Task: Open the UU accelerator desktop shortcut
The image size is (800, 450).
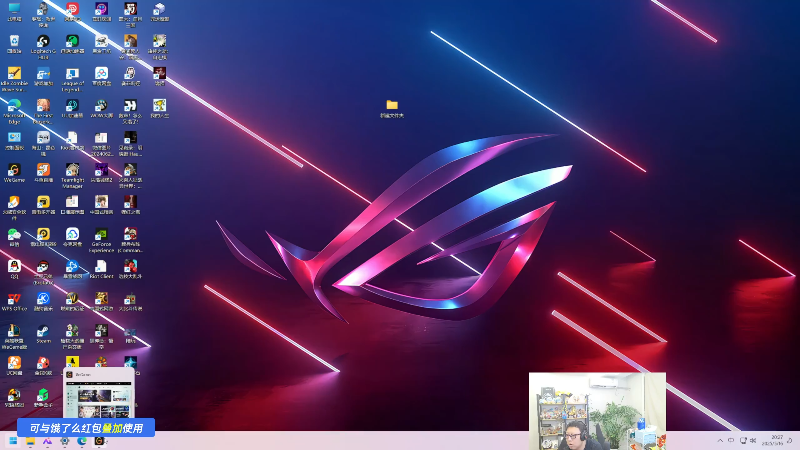Action: 72,109
